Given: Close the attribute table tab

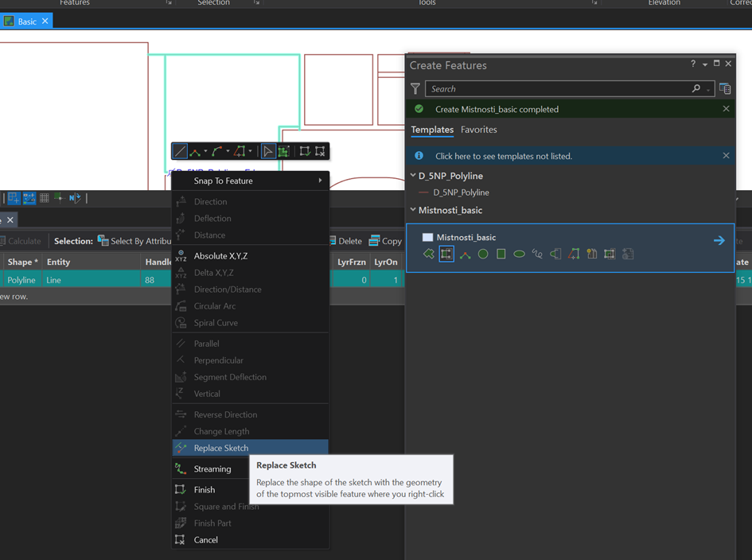Looking at the screenshot, I should click(10, 220).
